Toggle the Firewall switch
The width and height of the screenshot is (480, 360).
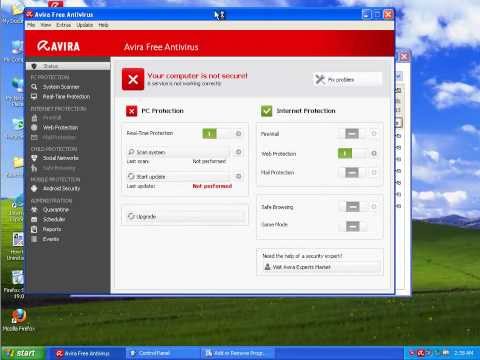(x=352, y=133)
